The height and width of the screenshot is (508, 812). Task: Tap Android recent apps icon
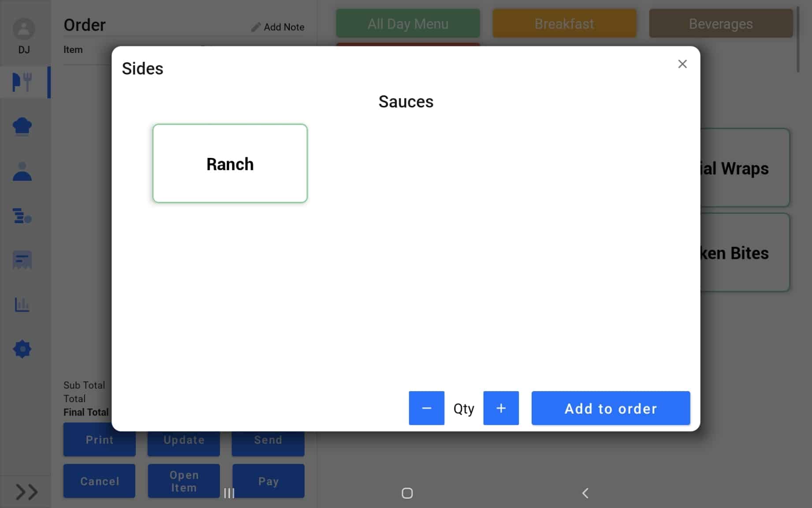coord(229,493)
